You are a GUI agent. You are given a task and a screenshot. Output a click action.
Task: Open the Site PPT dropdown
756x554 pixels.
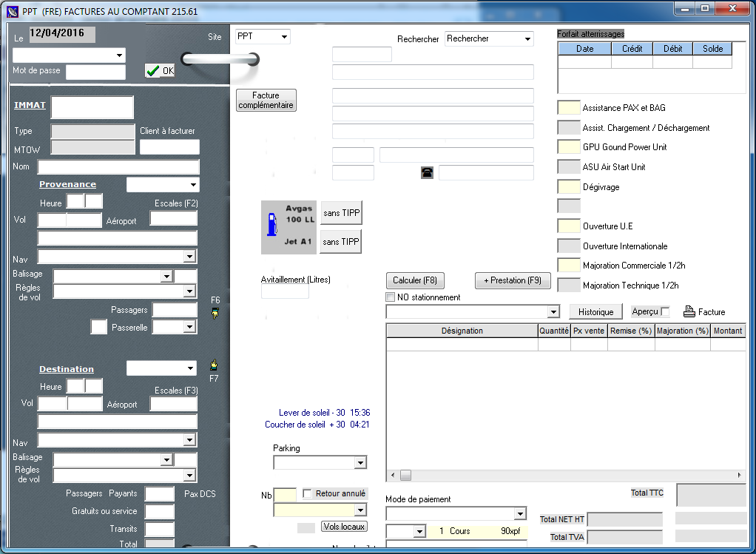(x=284, y=37)
